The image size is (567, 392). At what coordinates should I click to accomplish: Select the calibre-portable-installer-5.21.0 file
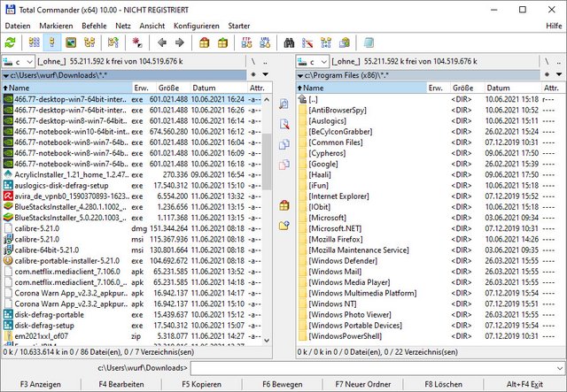pos(132,261)
